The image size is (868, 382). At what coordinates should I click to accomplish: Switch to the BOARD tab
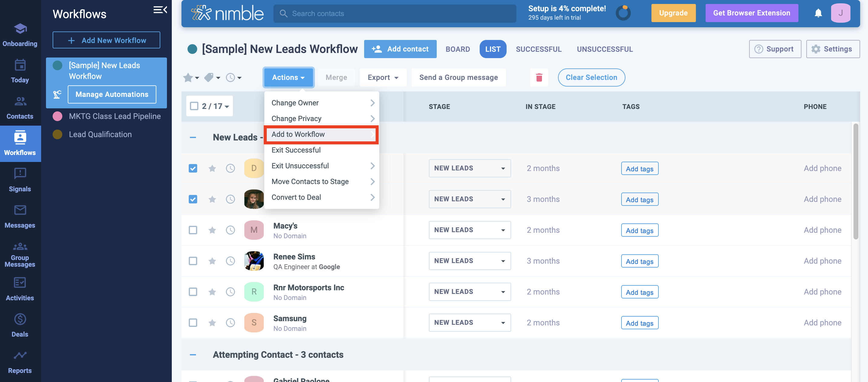(457, 49)
